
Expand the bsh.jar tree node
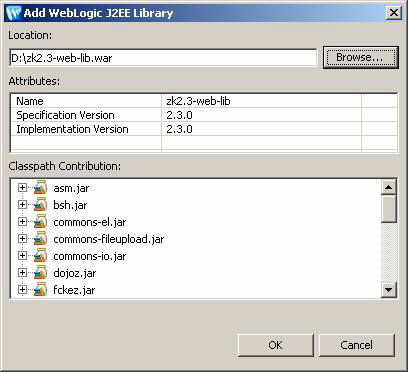click(x=22, y=204)
